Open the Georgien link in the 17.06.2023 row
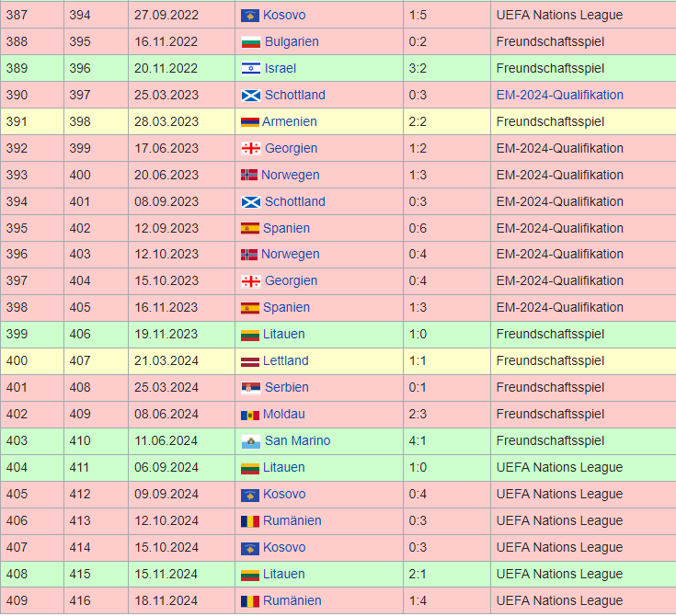Image resolution: width=676 pixels, height=616 pixels. [291, 148]
